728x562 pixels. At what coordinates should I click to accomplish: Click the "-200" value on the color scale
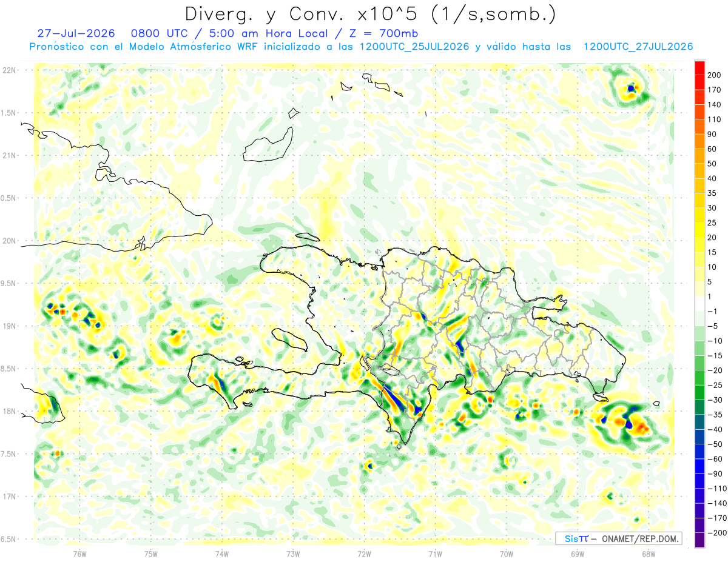pos(716,533)
